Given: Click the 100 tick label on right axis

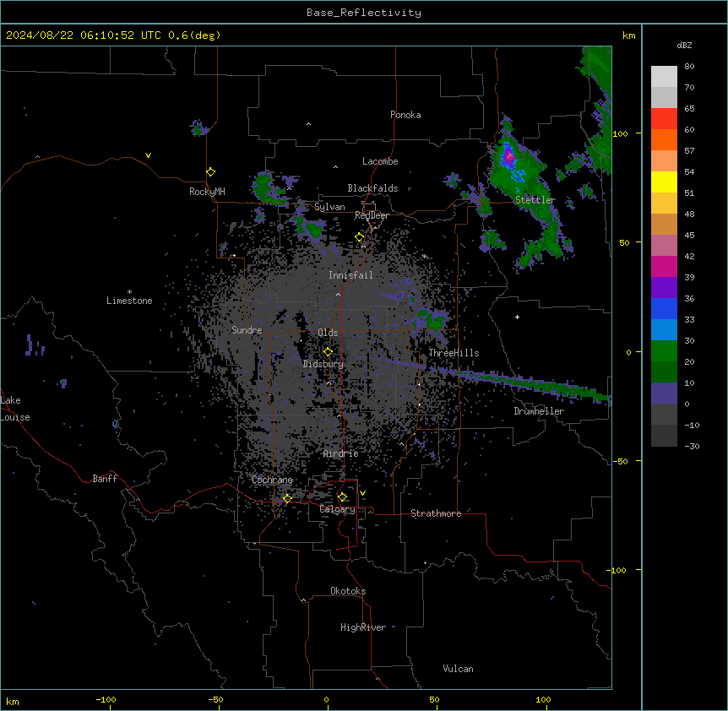Looking at the screenshot, I should click(x=620, y=133).
